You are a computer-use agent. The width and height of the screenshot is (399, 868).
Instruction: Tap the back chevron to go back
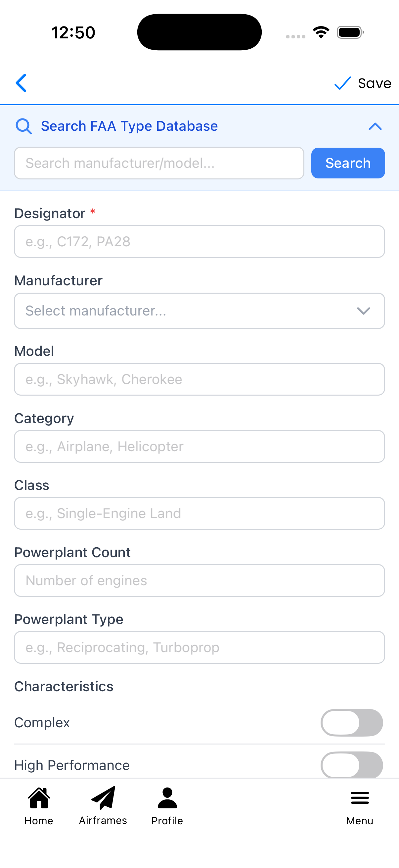tap(21, 83)
